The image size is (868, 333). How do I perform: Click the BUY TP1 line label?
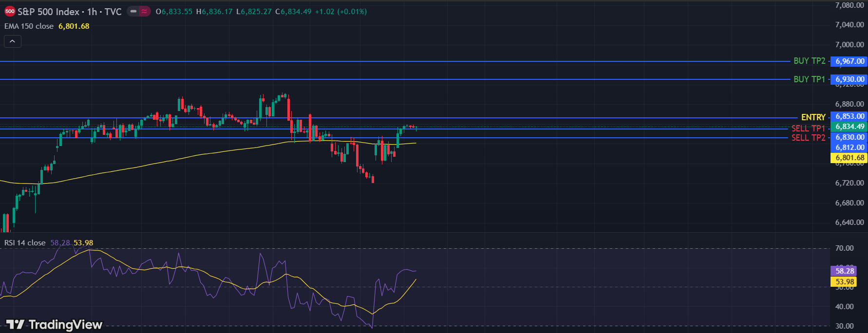809,79
